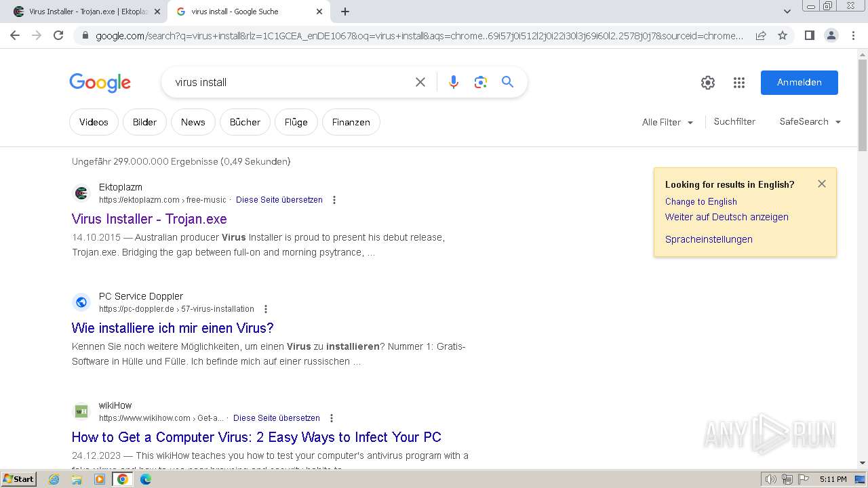The height and width of the screenshot is (488, 868).
Task: Select the virus install - Google Suche tab
Action: click(x=249, y=12)
